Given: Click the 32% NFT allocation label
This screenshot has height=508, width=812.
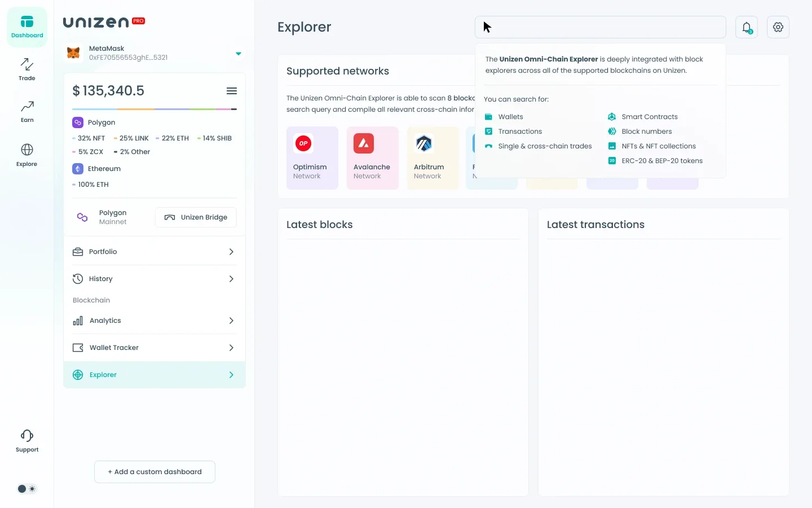Looking at the screenshot, I should point(89,138).
